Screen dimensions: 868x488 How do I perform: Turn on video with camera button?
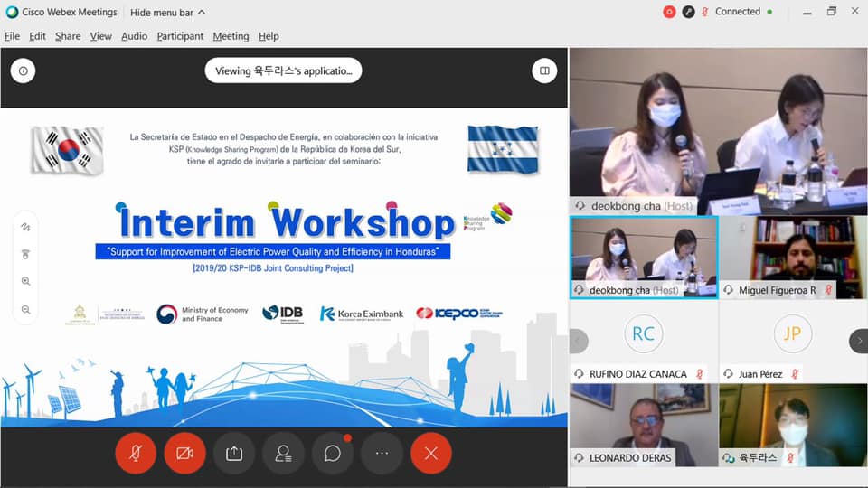pos(184,453)
